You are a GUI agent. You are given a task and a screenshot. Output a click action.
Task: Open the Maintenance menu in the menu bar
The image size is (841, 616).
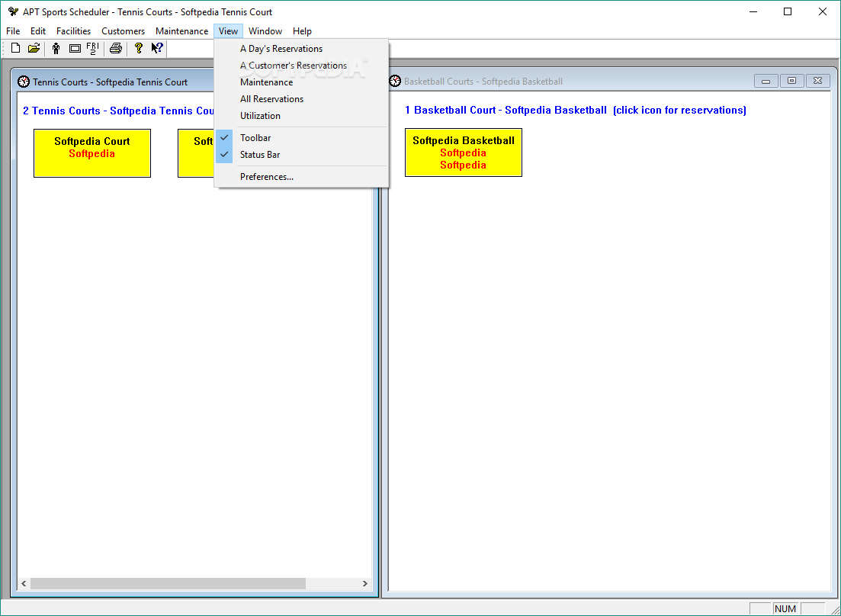(x=181, y=31)
